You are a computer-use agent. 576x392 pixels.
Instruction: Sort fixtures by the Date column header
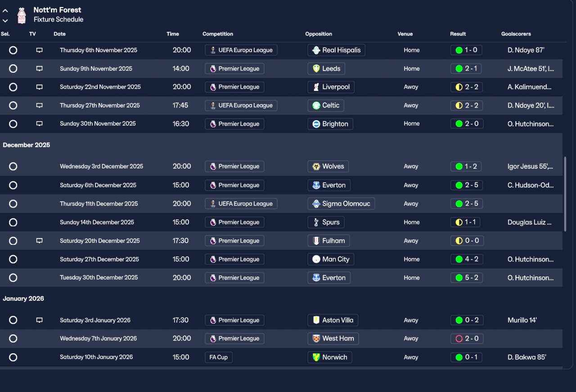pyautogui.click(x=59, y=34)
